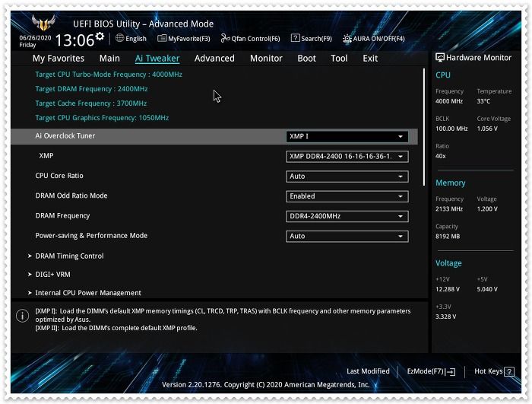Image resolution: width=532 pixels, height=404 pixels.
Task: Click the Memory heading in Hardware Monitor
Action: [450, 183]
